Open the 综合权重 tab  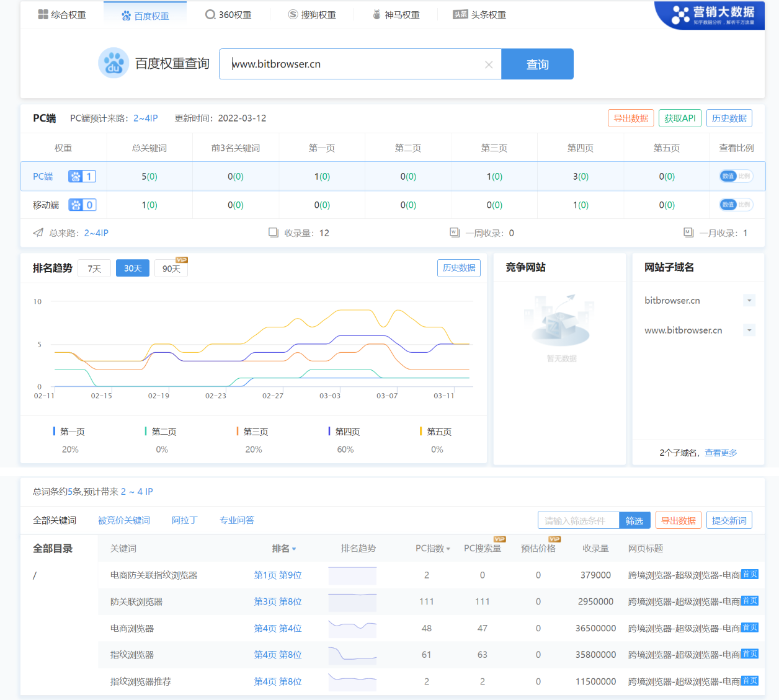point(62,15)
